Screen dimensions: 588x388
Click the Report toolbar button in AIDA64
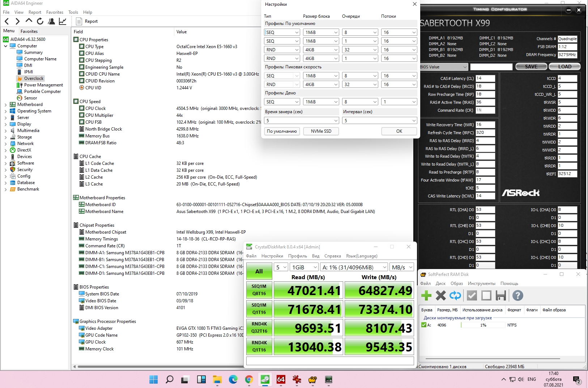point(87,21)
